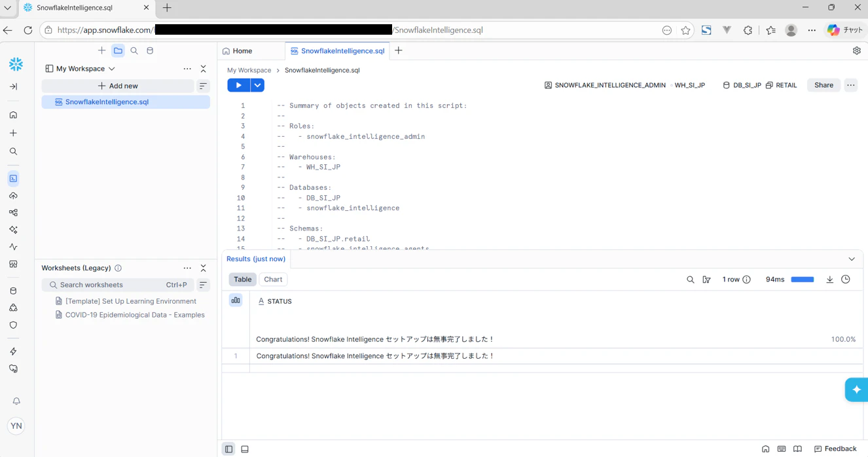Viewport: 868px width, 457px height.
Task: Open the more options button beside Share
Action: point(850,85)
